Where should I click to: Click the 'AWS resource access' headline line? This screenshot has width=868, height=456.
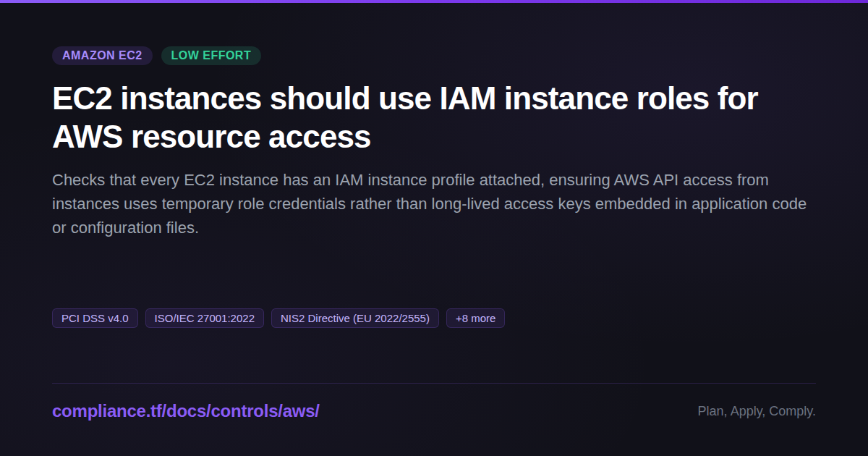tap(211, 137)
